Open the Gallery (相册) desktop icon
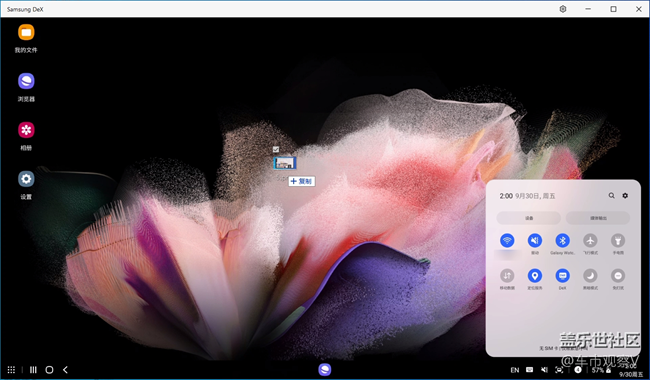Screen dimensions: 650x380 (26, 130)
